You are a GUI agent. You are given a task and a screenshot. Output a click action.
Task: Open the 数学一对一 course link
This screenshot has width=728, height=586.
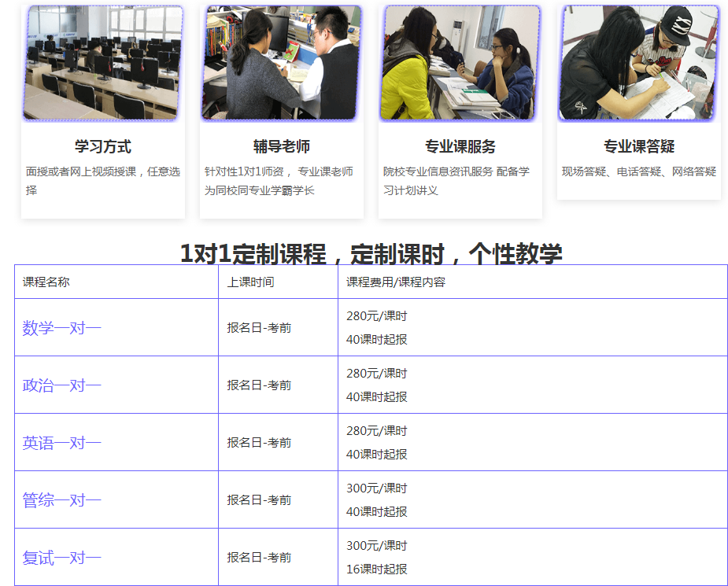pos(62,328)
